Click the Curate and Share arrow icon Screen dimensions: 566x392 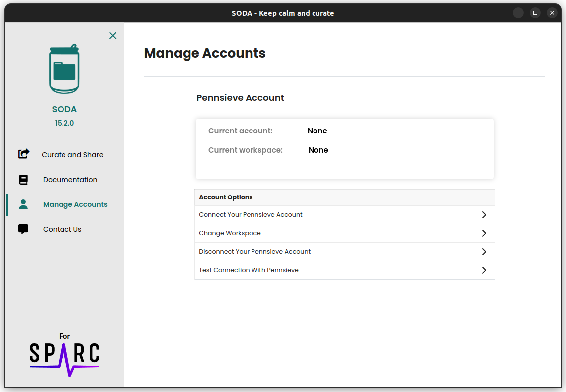[24, 154]
